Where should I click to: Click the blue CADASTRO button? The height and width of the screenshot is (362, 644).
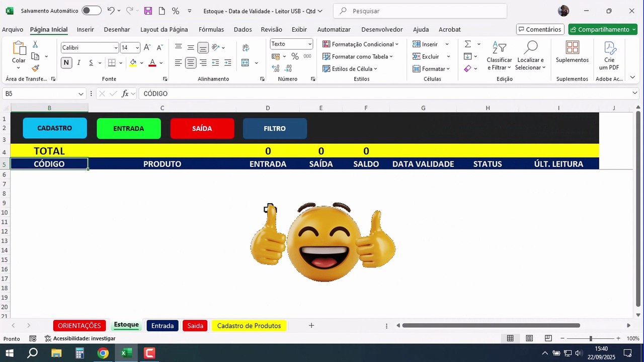55,128
